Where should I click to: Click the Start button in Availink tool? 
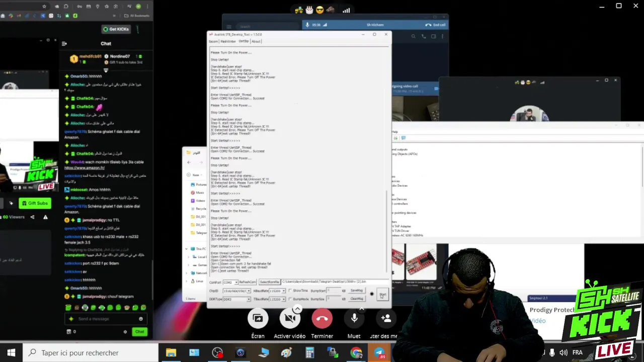pyautogui.click(x=383, y=295)
